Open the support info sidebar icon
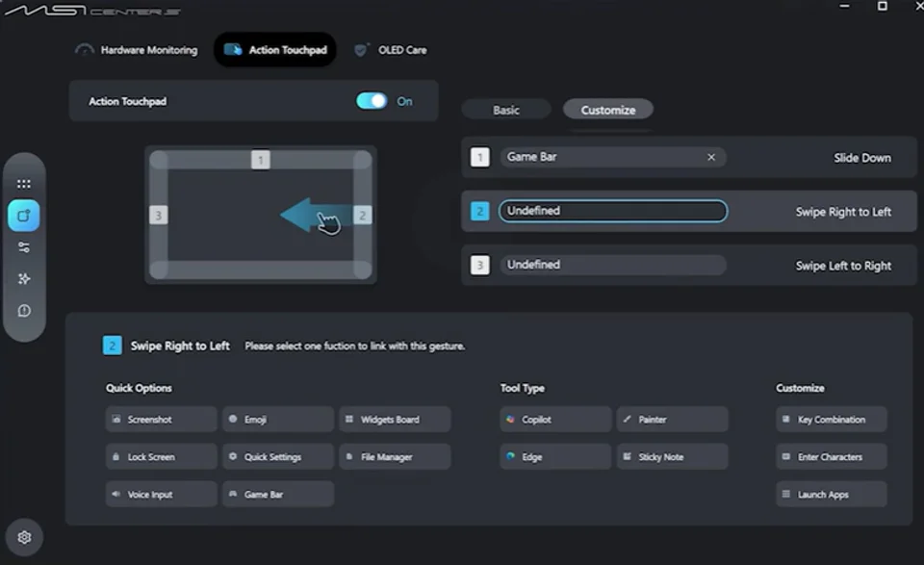Screen dimensions: 924x565 pos(23,311)
